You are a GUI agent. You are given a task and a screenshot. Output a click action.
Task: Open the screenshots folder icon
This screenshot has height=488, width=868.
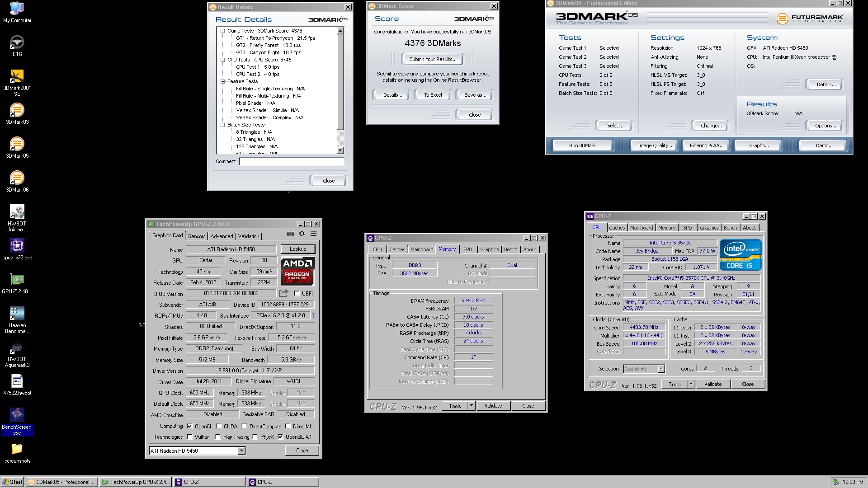(17, 452)
